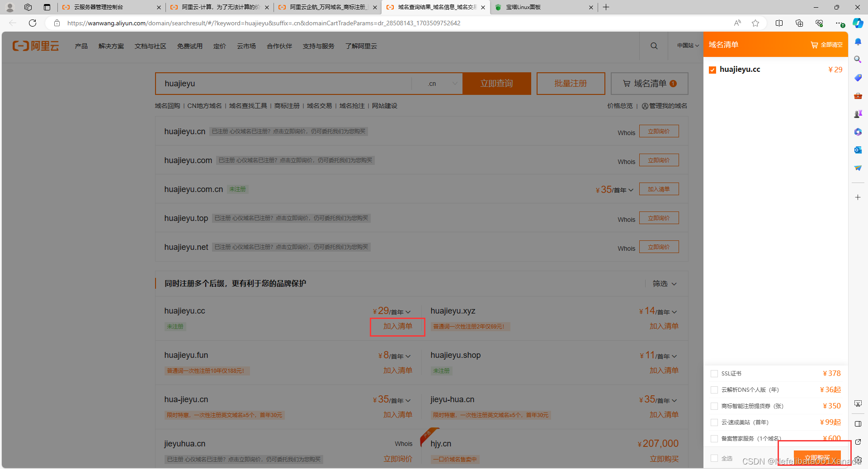
Task: Open browser profile avatar icon
Action: (x=10, y=7)
